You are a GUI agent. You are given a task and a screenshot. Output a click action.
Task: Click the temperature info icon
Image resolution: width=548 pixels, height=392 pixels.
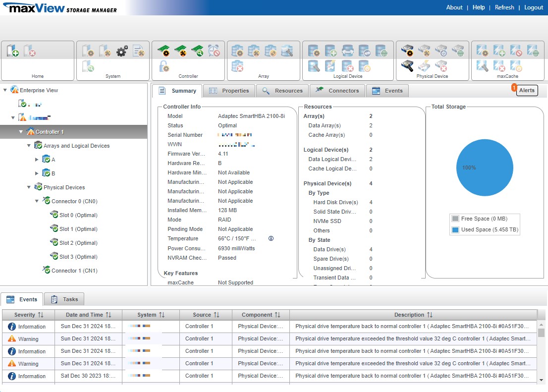click(x=271, y=238)
